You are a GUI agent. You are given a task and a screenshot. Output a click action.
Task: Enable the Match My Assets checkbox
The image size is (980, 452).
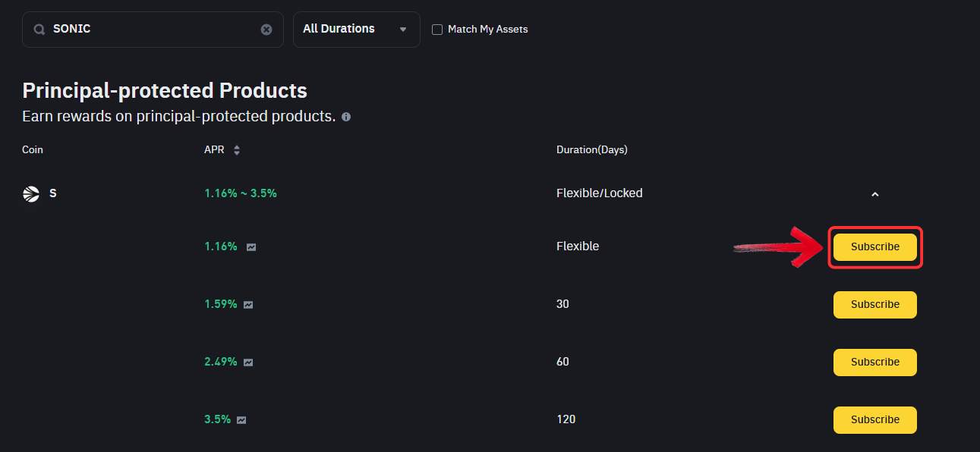pyautogui.click(x=437, y=30)
